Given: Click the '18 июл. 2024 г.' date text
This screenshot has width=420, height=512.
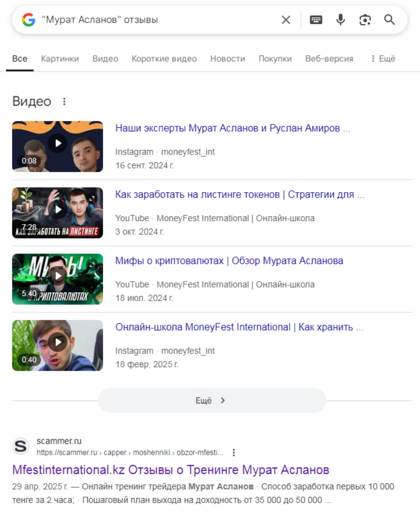Looking at the screenshot, I should 144,298.
